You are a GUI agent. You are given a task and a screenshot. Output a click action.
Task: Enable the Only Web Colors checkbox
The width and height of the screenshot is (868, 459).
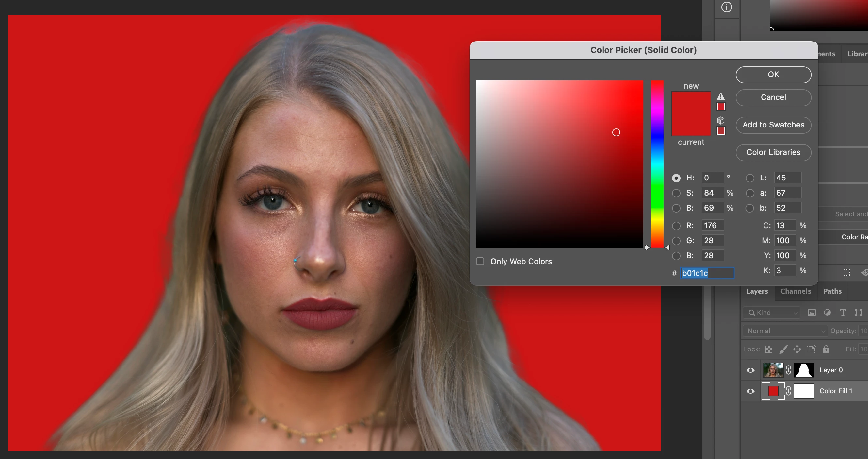pos(480,261)
